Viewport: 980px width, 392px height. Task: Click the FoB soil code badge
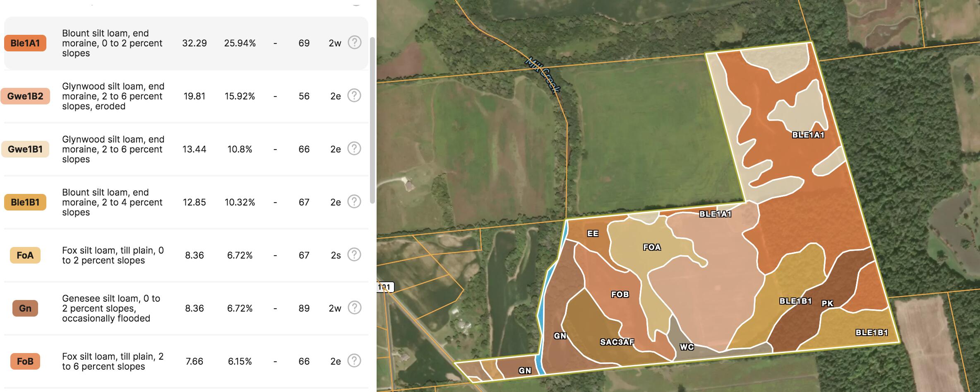tap(25, 361)
